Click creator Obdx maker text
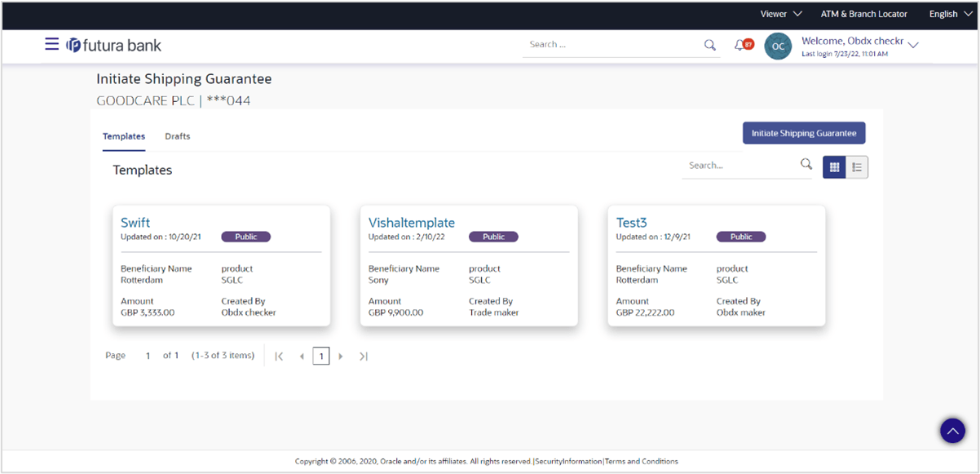 (x=741, y=312)
